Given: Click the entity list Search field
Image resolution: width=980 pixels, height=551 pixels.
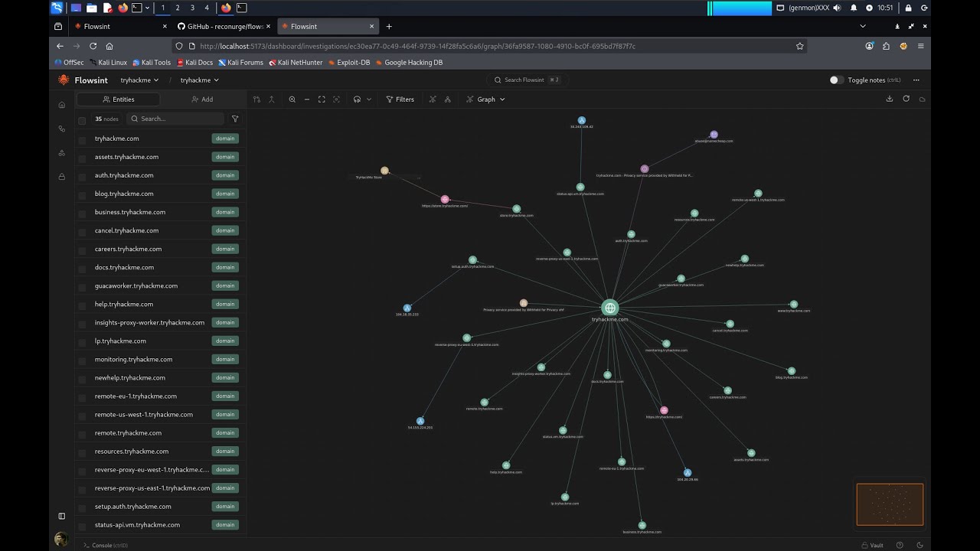Looking at the screenshot, I should coord(175,119).
